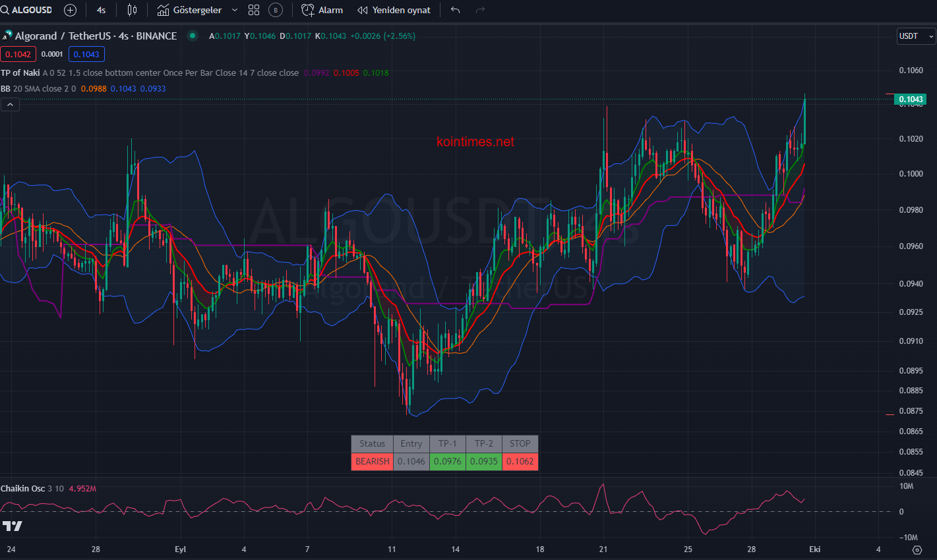Click the Algorand / TetherUS chart title
The height and width of the screenshot is (560, 937).
point(96,36)
